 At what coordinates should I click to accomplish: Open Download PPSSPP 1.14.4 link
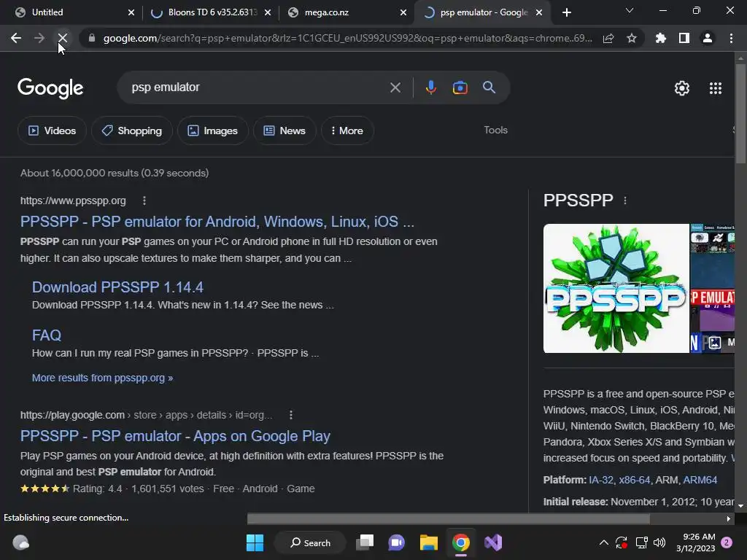coord(117,287)
